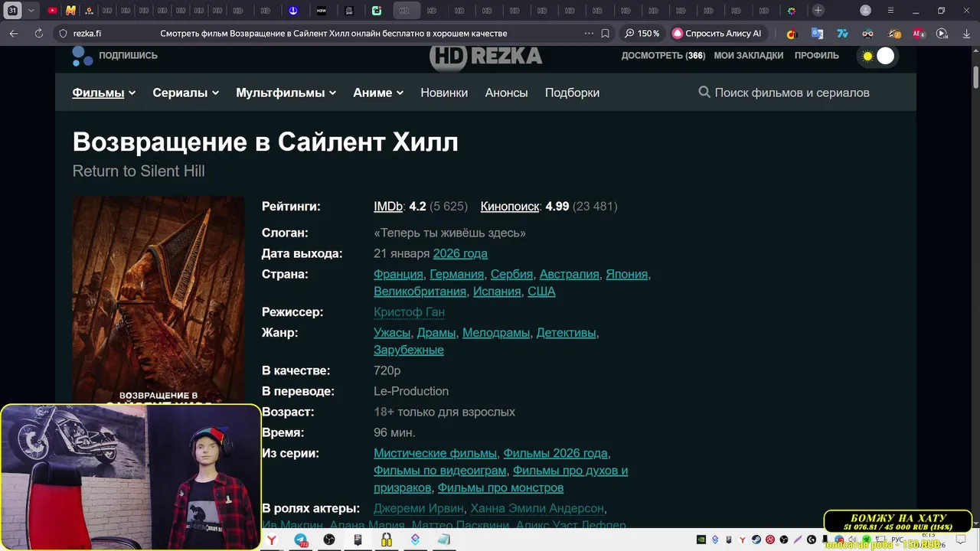Screen dimensions: 980x551
Task: Open the 150% zoom indicator
Action: pyautogui.click(x=642, y=34)
